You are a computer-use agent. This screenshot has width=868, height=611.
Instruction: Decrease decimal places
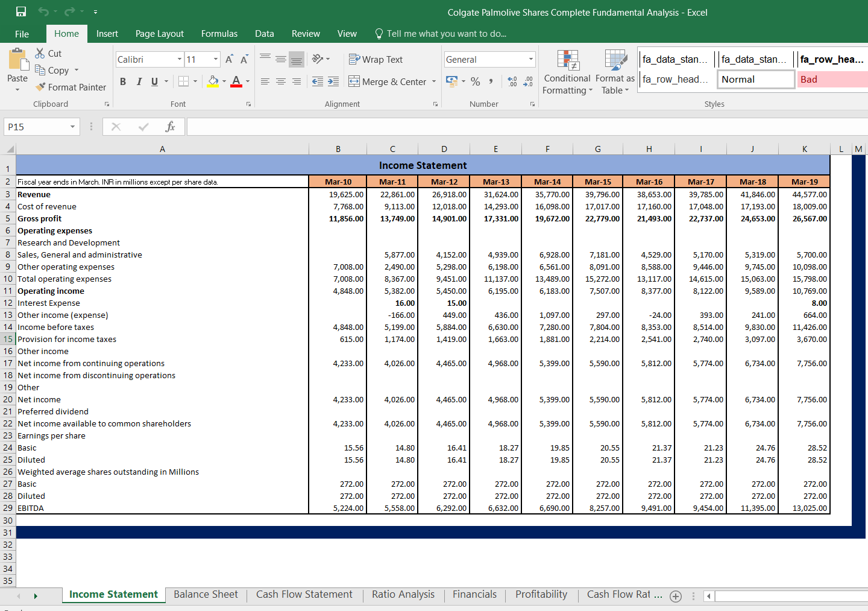click(528, 81)
